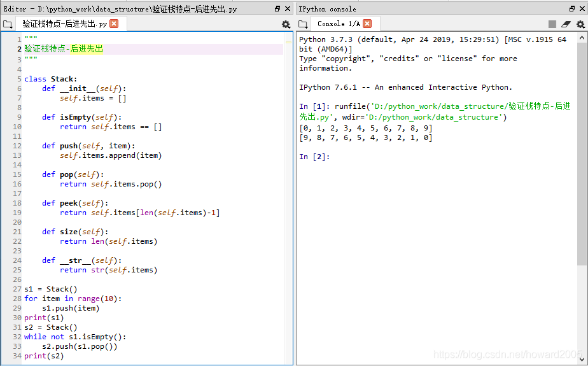Image resolution: width=588 pixels, height=366 pixels.
Task: Click the docstring text 验证栈特点-后进先出
Action: pyautogui.click(x=64, y=49)
